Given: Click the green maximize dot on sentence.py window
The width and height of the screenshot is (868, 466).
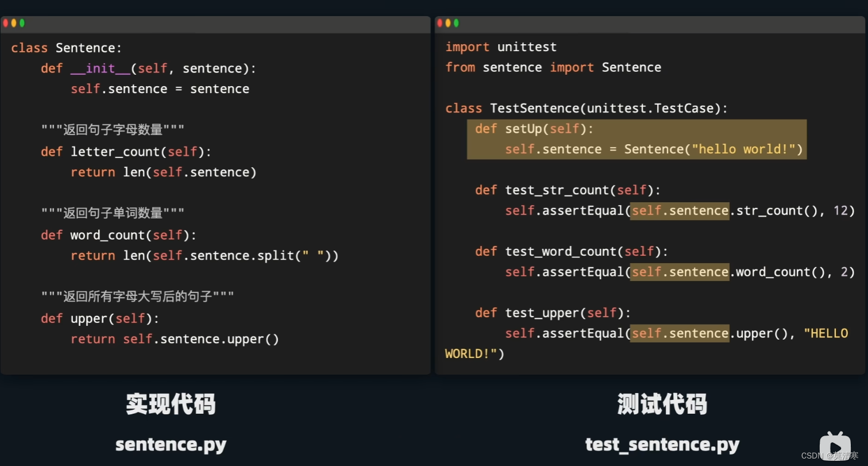Looking at the screenshot, I should [22, 23].
